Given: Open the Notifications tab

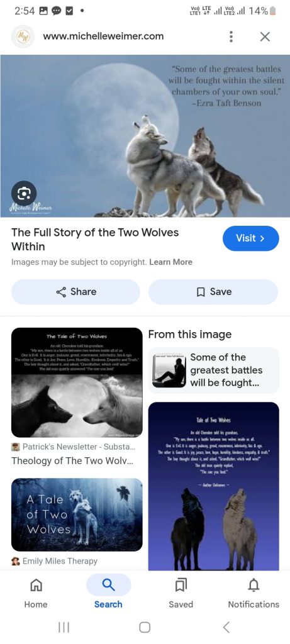Looking at the screenshot, I should [x=254, y=592].
